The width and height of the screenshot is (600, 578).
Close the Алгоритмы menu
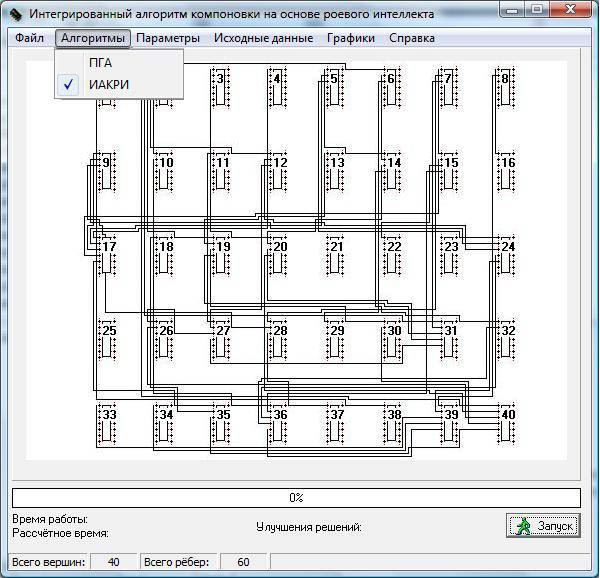click(93, 38)
